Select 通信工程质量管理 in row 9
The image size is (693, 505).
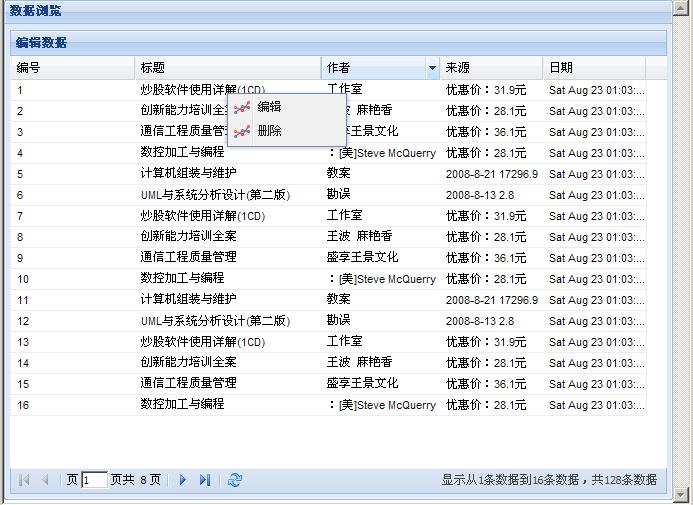pyautogui.click(x=188, y=257)
